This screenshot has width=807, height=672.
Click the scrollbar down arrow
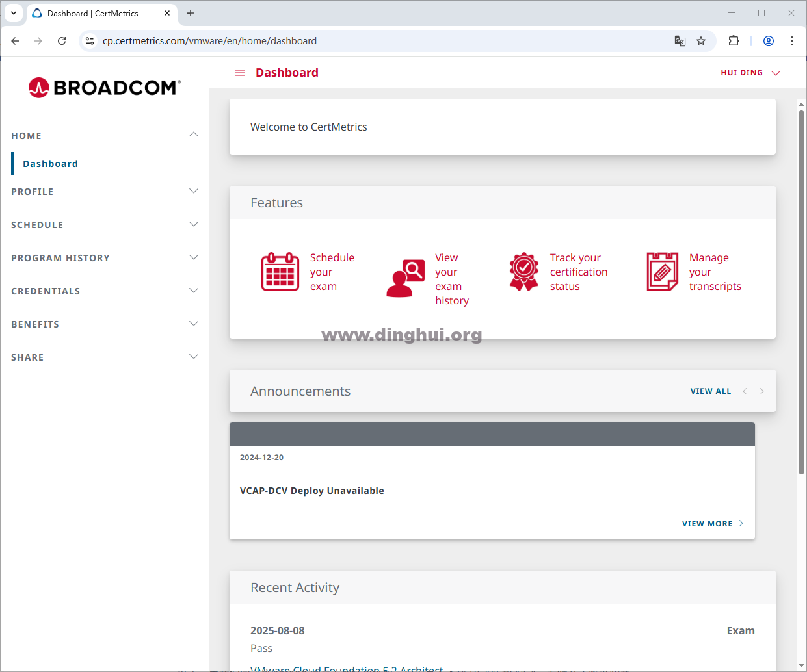[801, 666]
